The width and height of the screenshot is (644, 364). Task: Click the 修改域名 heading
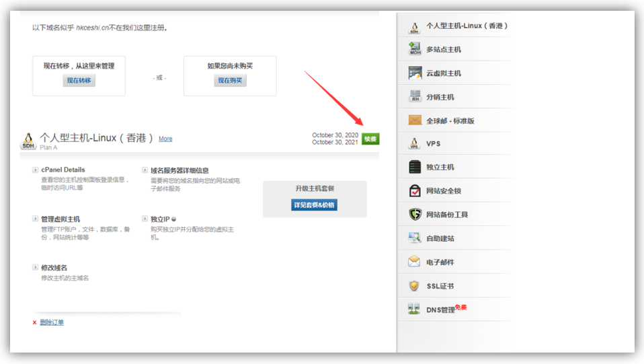click(x=54, y=268)
